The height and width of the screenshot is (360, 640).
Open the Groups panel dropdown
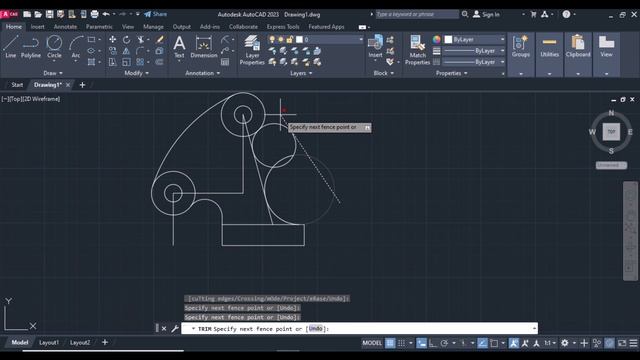[521, 74]
